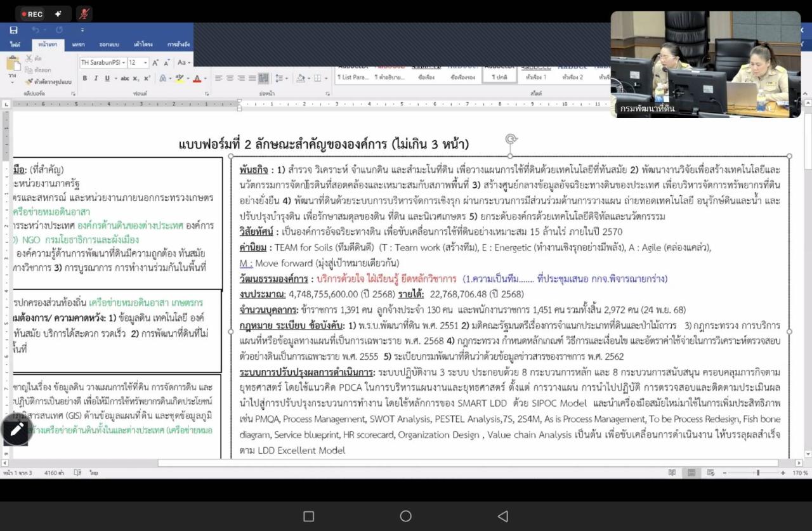Select the Print Layout view icon
The height and width of the screenshot is (531, 812).
692,472
